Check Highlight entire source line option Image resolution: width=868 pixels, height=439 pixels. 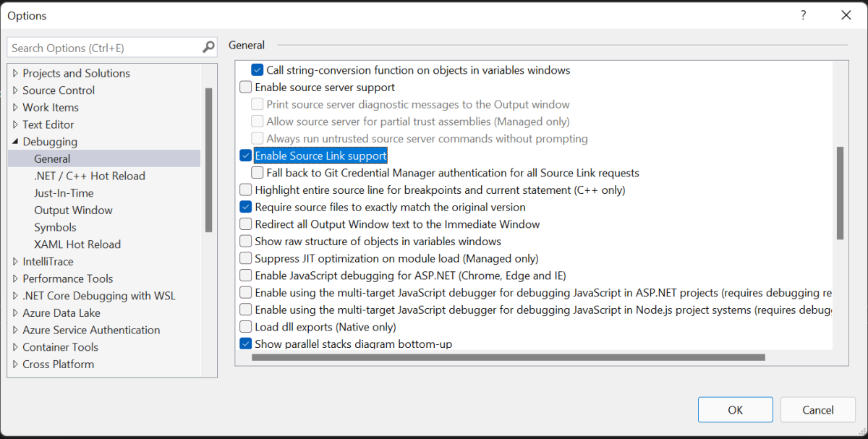246,190
